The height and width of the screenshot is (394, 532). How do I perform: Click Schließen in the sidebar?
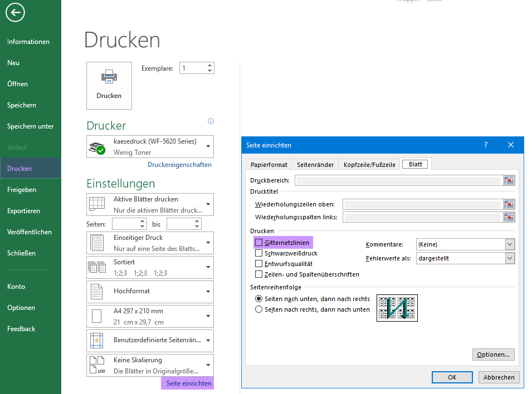click(21, 253)
